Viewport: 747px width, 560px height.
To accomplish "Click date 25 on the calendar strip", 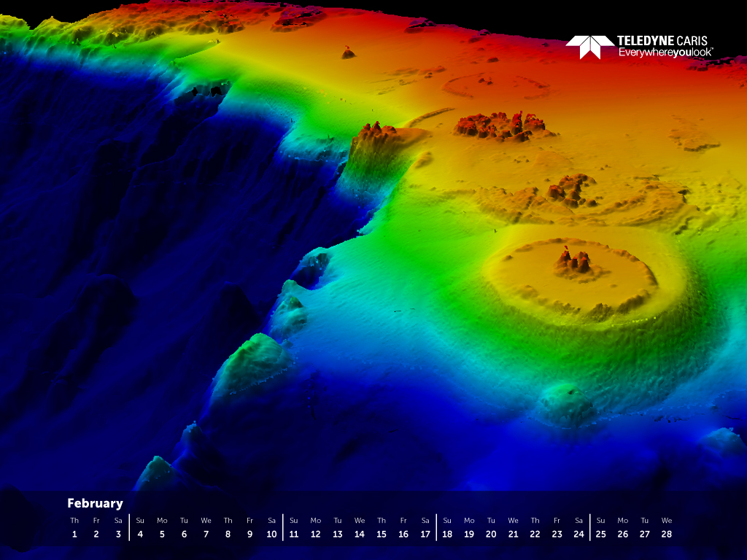I will [x=600, y=534].
